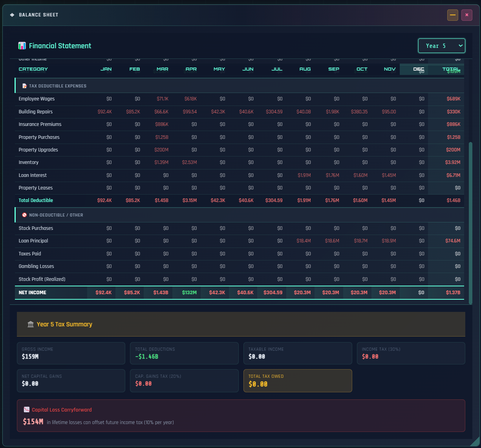
Task: Click the Gross Income summary card
Action: pyautogui.click(x=71, y=353)
